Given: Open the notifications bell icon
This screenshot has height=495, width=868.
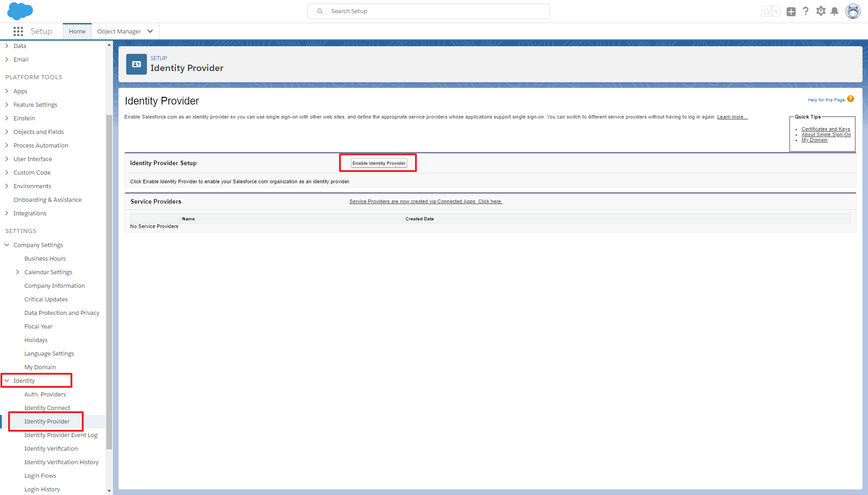Looking at the screenshot, I should [x=835, y=11].
